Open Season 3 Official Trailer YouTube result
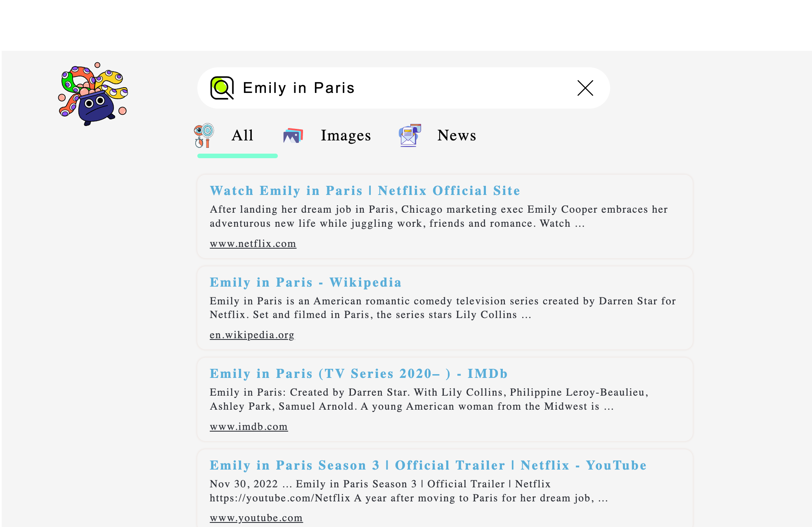812x527 pixels. coord(428,465)
